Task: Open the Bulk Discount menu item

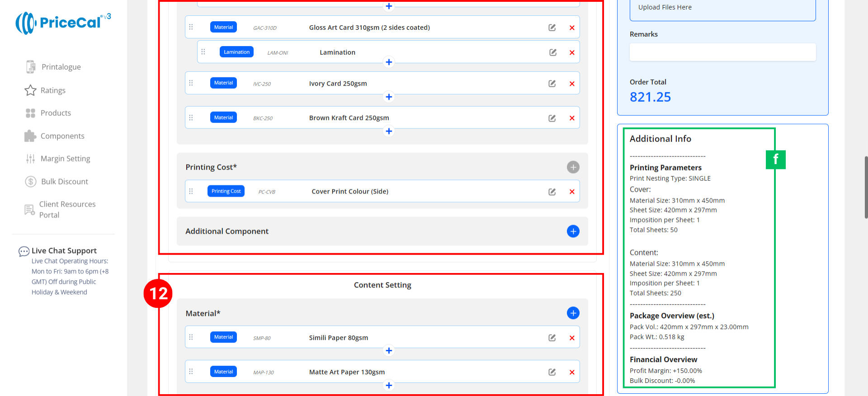Action: tap(64, 182)
